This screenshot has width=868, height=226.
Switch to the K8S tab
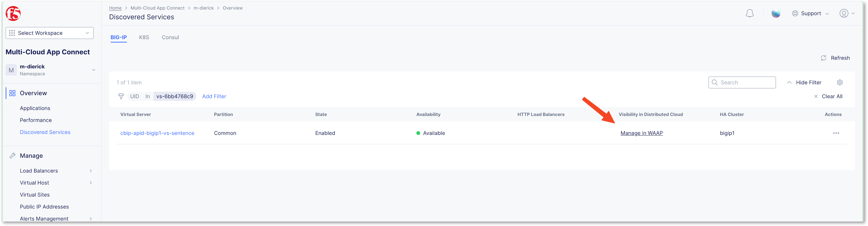(144, 37)
